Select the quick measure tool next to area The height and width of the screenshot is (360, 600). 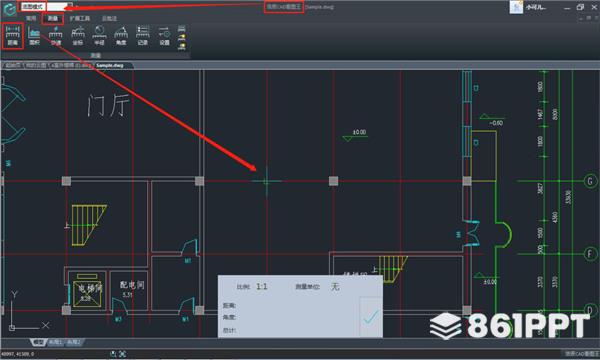pyautogui.click(x=56, y=36)
